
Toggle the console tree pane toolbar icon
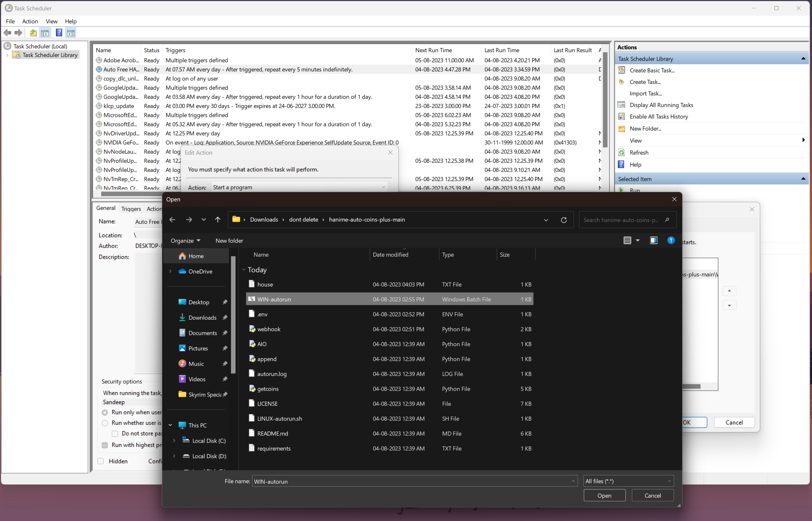[x=45, y=32]
